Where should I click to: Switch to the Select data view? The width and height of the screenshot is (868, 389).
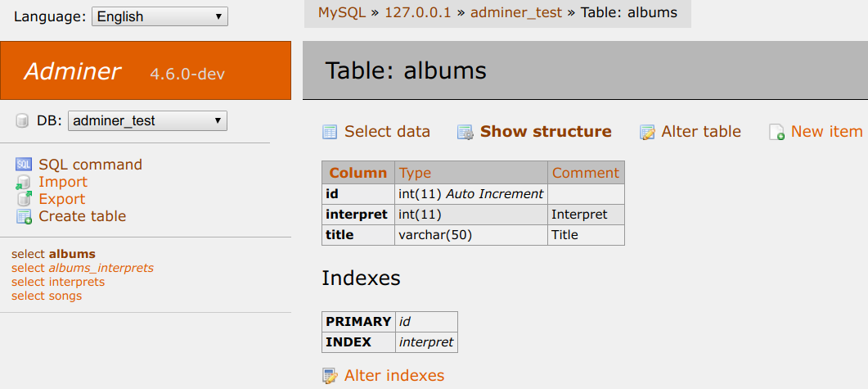coord(387,131)
